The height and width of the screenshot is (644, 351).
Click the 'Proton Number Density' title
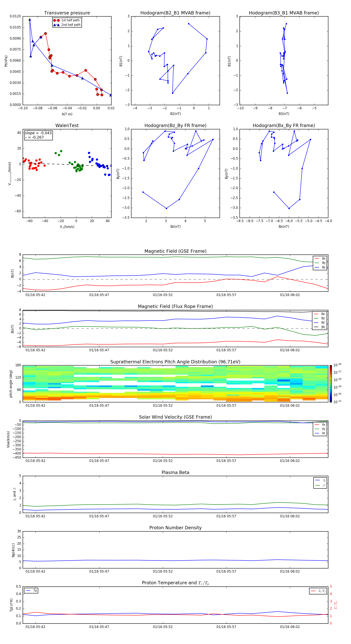coord(175,528)
